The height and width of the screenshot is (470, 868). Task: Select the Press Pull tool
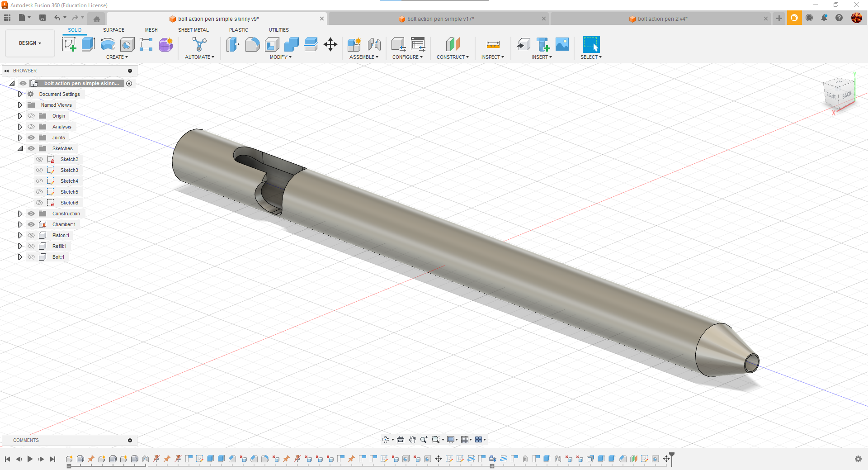[233, 44]
